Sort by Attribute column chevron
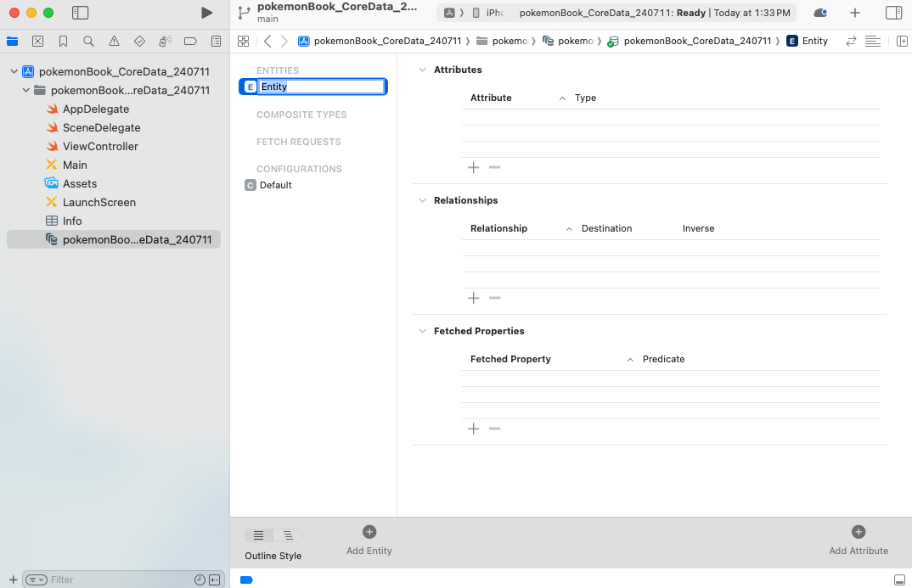Viewport: 912px width, 588px height. [562, 98]
